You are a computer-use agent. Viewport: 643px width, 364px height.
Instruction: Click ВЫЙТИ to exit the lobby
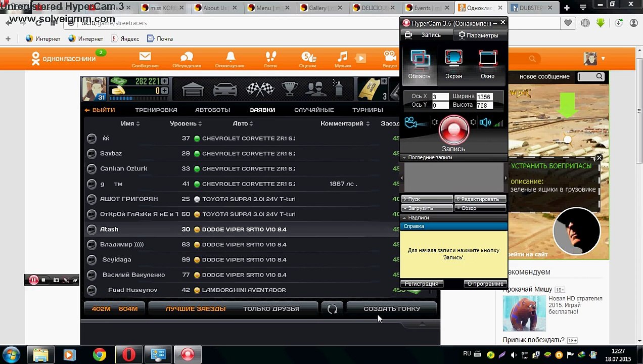100,110
